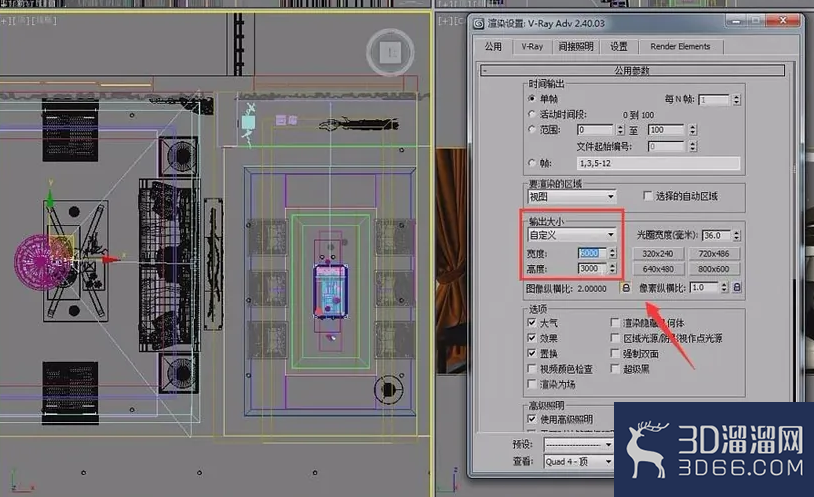
Task: Uncheck the 置换 displacement checkbox
Action: [x=532, y=353]
